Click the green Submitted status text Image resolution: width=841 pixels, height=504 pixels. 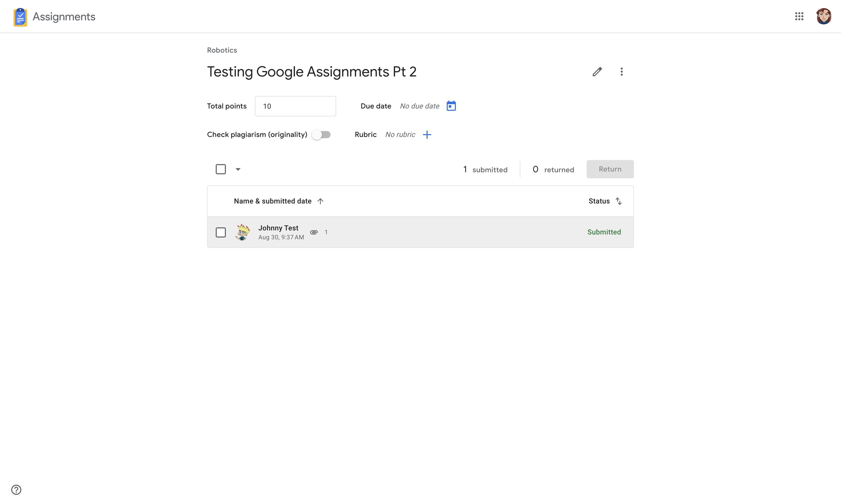(604, 232)
